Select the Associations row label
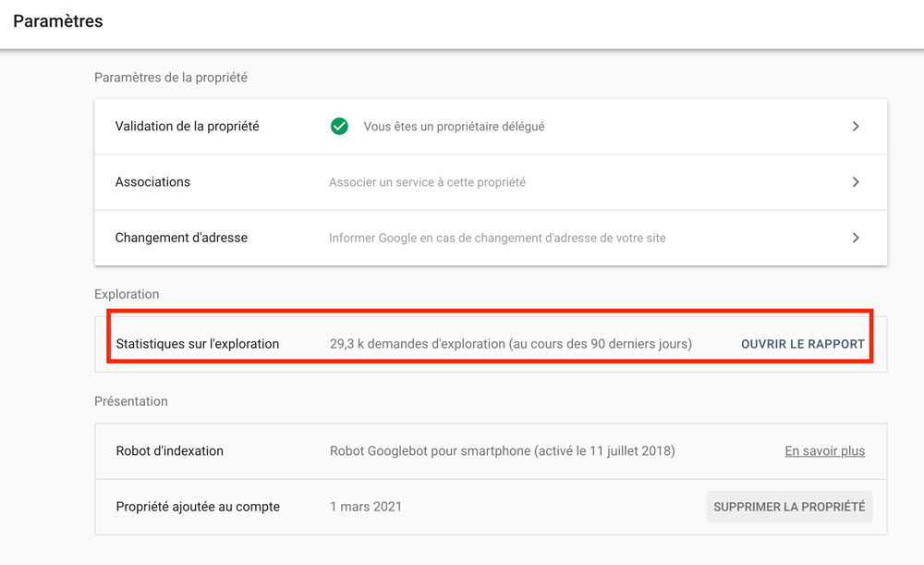The image size is (924, 565). (152, 182)
